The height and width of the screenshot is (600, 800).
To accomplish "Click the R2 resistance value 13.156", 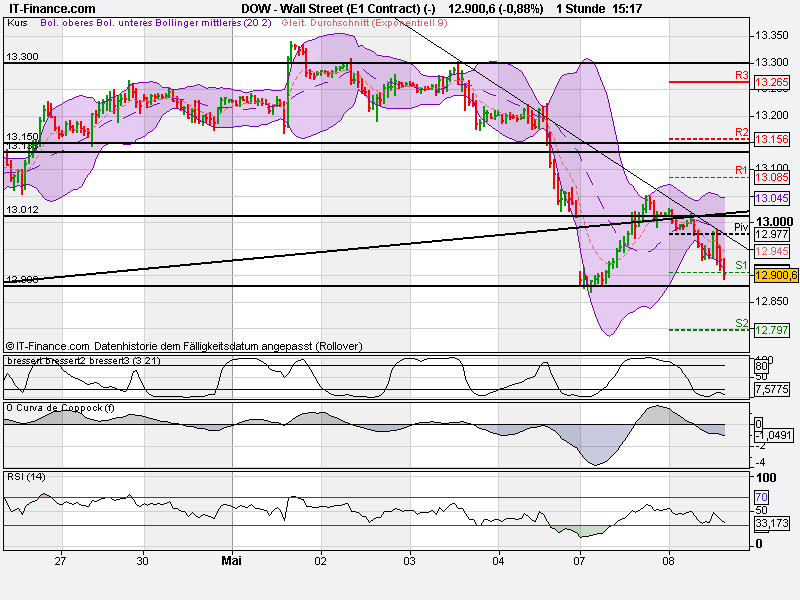I will 771,139.
